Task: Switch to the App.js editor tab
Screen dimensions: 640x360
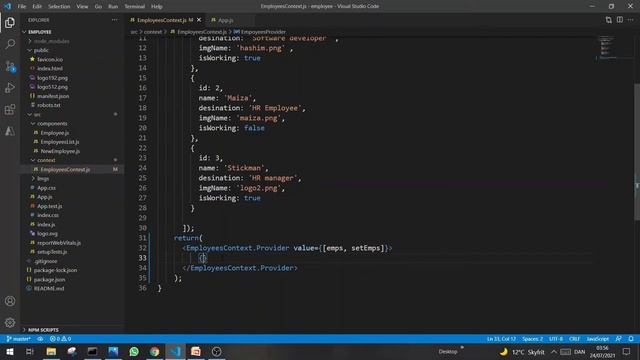Action: pos(225,20)
